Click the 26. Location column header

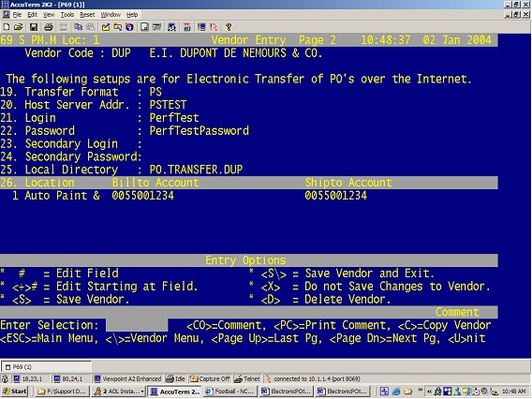tap(37, 183)
